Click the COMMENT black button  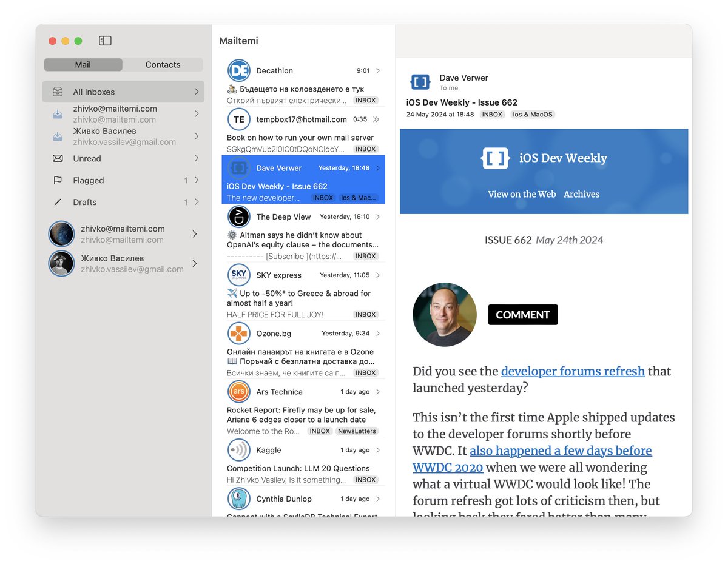click(x=523, y=315)
